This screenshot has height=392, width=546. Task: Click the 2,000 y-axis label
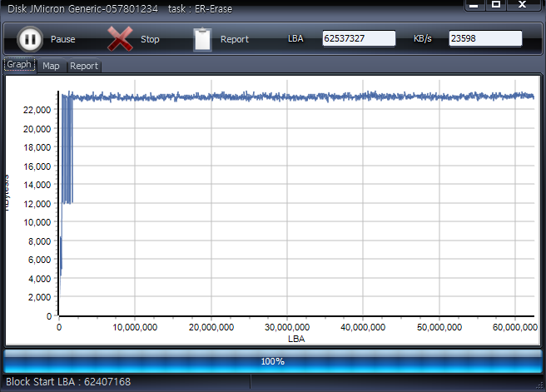click(39, 297)
